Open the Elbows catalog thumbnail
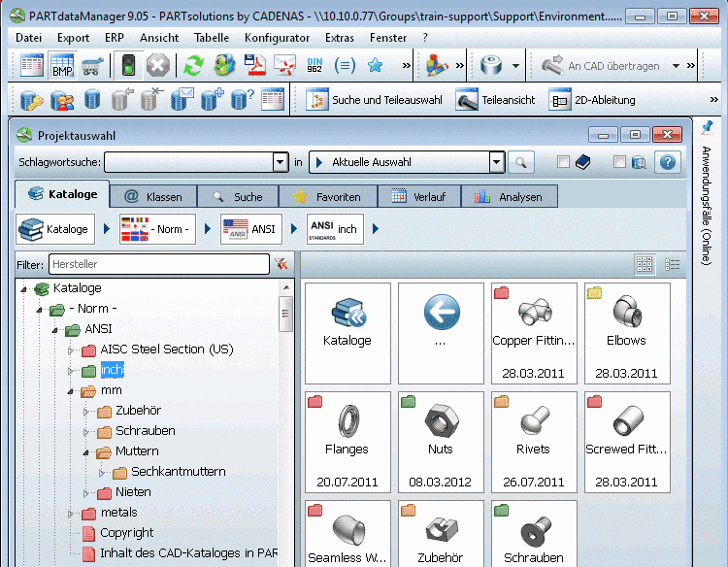Viewport: 728px width, 567px height. click(627, 333)
